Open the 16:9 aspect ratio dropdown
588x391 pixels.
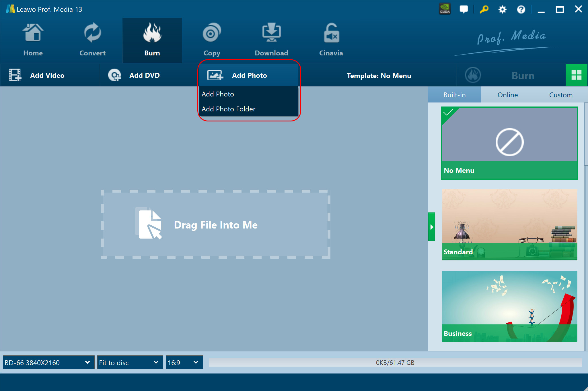[184, 363]
